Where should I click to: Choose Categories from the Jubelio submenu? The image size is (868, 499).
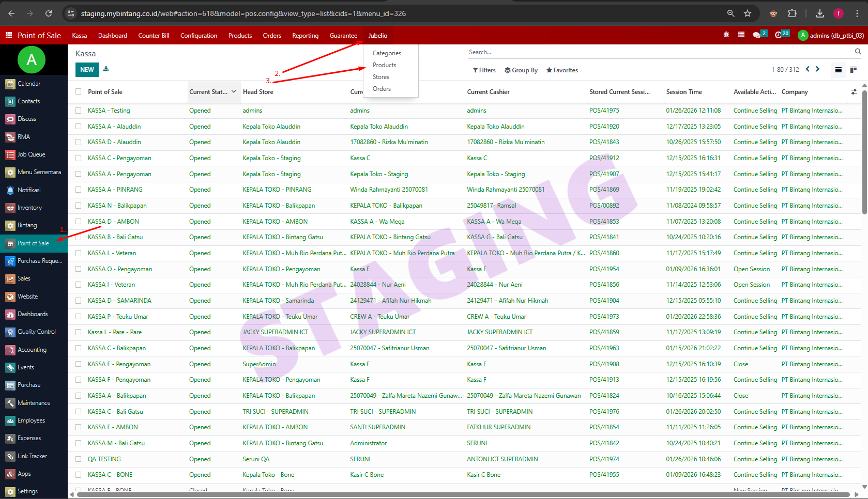click(387, 53)
